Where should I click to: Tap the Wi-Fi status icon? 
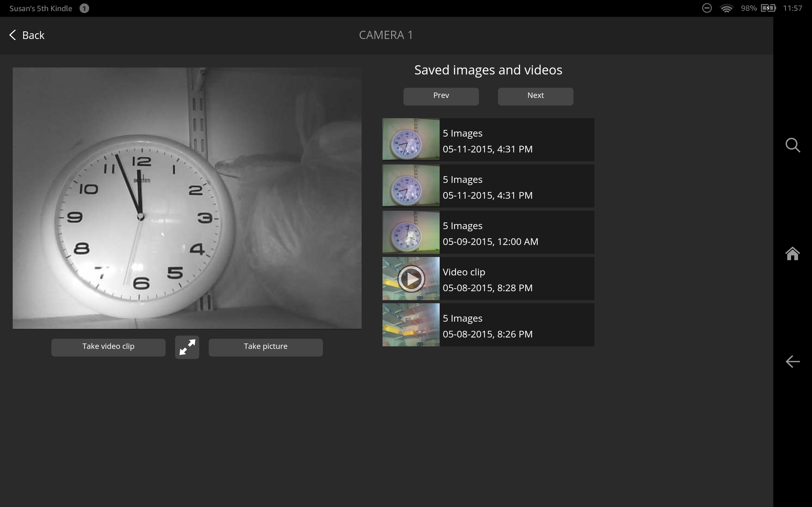(x=726, y=8)
